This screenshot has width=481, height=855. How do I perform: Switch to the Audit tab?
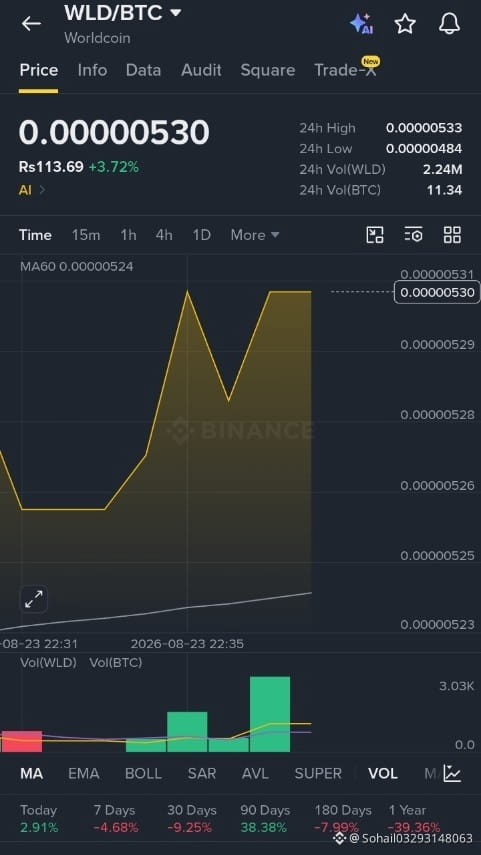(x=201, y=70)
